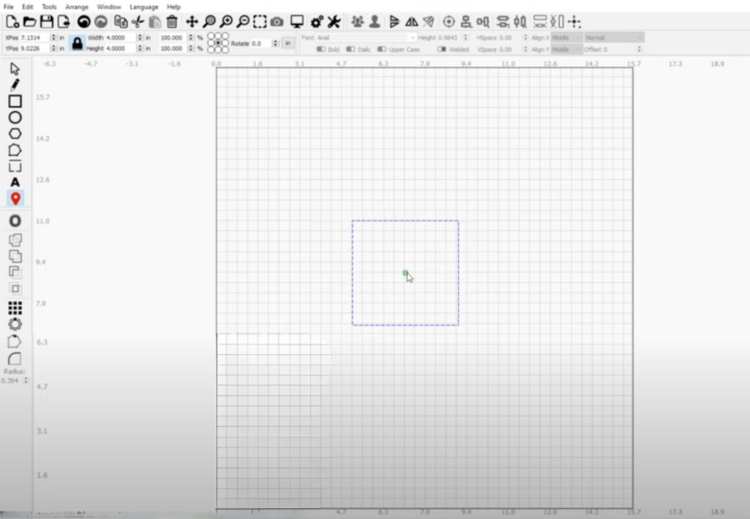Choose the Text tool

15,182
